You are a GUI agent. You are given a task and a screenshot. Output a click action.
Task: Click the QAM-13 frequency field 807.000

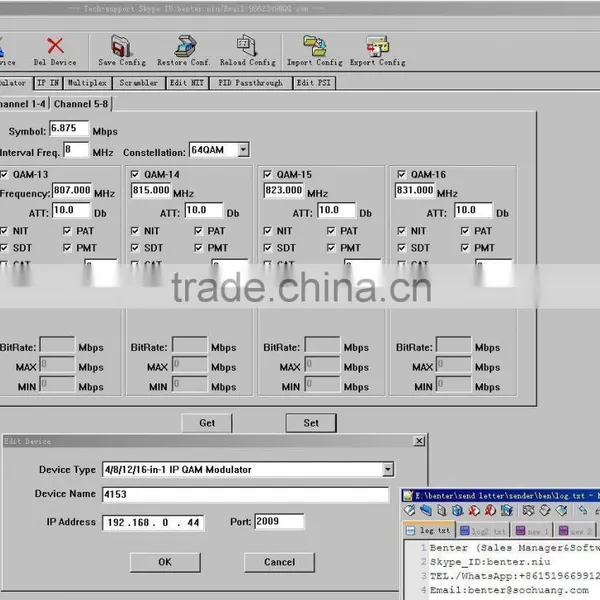[x=72, y=190]
